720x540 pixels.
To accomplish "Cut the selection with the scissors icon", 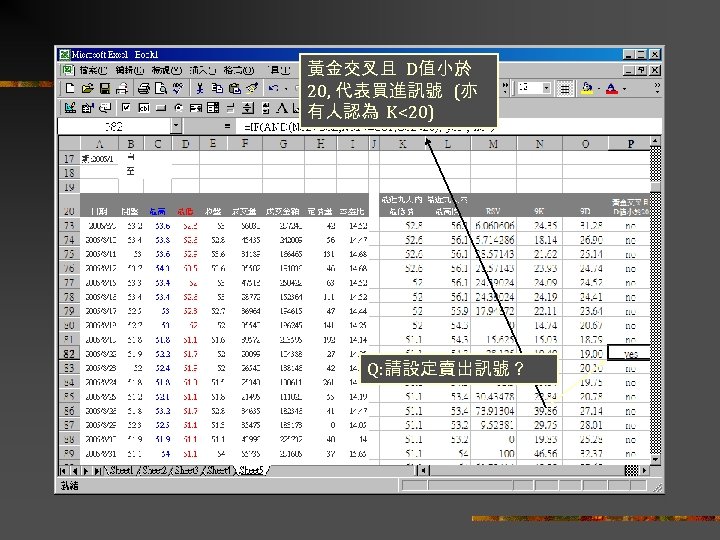I will 200,88.
